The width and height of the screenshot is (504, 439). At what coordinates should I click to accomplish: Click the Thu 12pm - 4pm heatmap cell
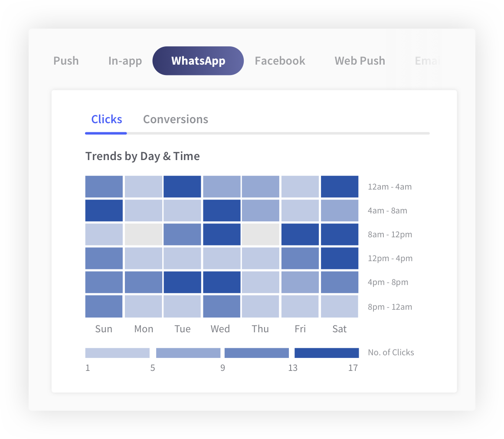click(261, 258)
